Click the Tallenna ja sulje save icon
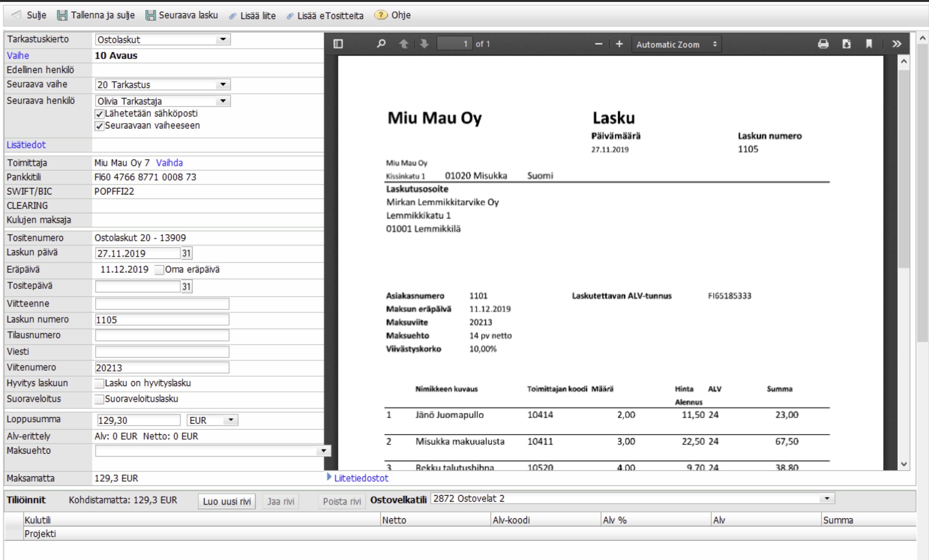Screen dimensions: 929x560 tap(62, 15)
